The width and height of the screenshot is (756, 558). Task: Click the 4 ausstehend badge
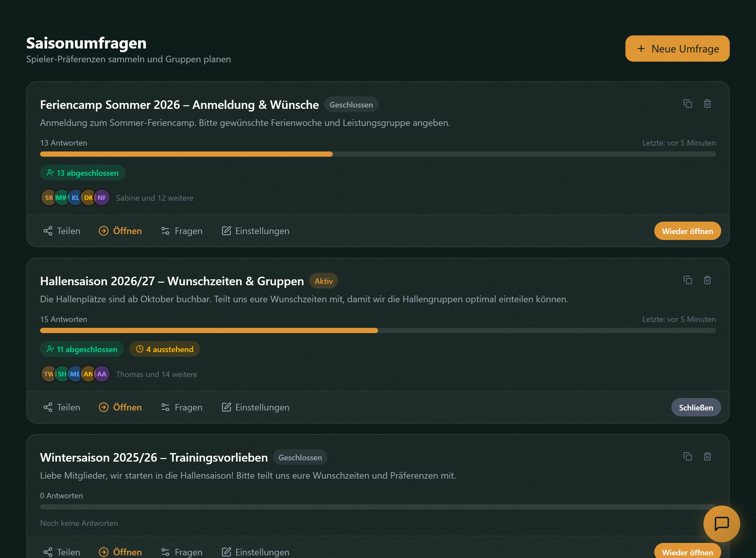point(165,349)
